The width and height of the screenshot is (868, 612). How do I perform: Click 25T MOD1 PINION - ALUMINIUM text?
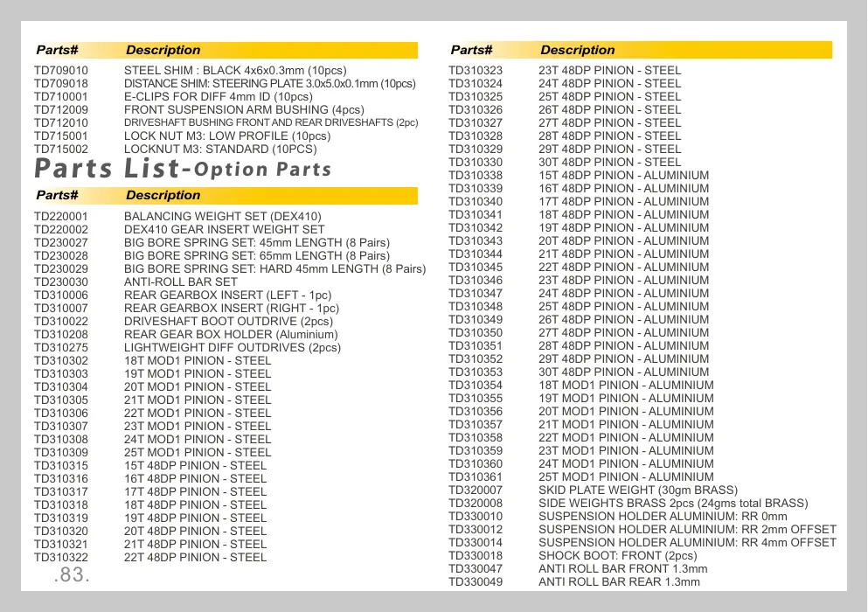pos(626,476)
